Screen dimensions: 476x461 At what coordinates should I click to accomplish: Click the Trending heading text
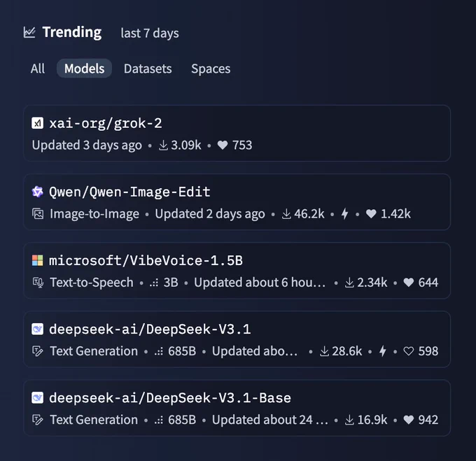71,32
